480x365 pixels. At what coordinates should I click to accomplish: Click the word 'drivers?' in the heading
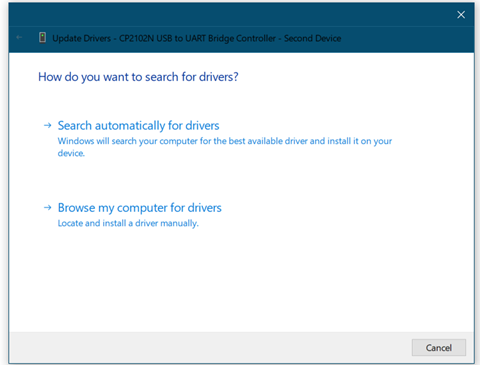pyautogui.click(x=219, y=77)
